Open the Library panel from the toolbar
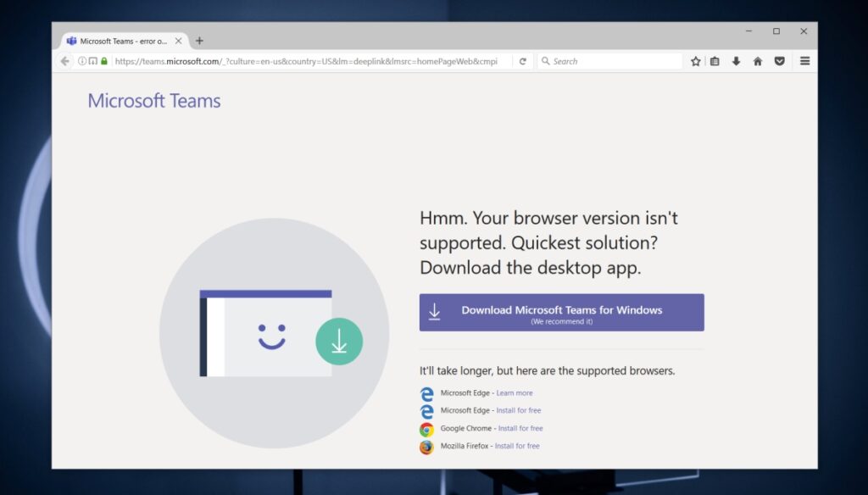The width and height of the screenshot is (868, 495). [x=715, y=61]
